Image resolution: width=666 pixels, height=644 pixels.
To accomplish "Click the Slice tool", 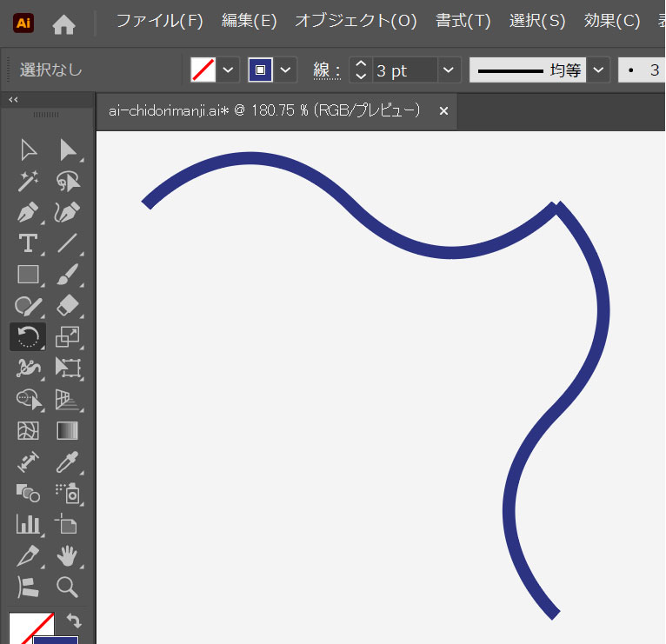I will pos(28,555).
